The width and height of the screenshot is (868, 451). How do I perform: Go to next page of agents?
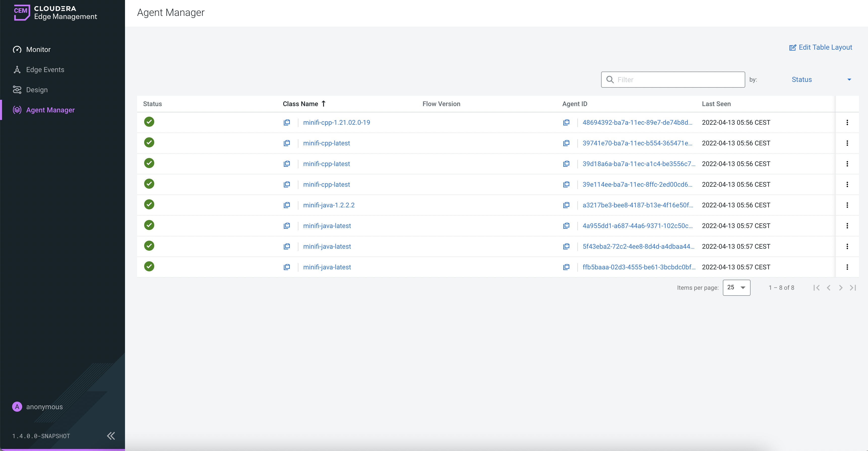(x=841, y=288)
